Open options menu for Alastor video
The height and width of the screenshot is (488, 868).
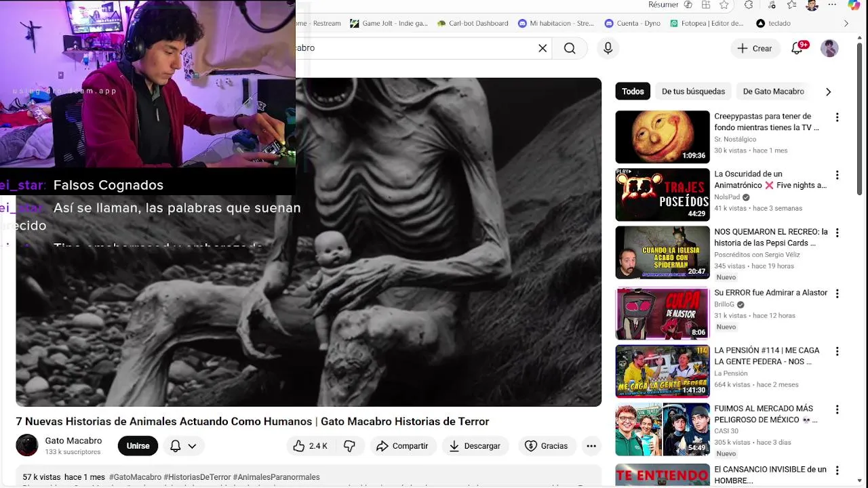coord(837,293)
